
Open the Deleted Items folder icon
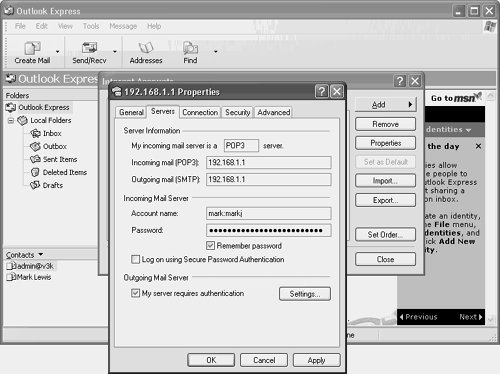click(35, 172)
